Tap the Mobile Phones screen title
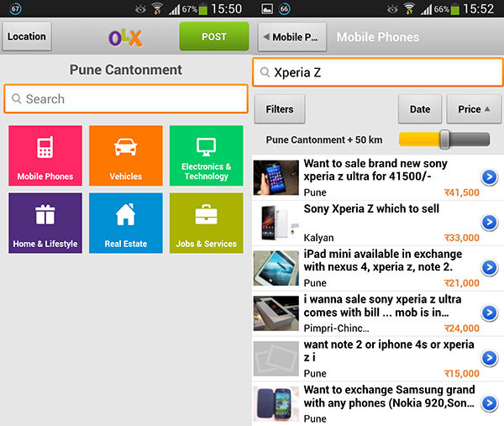504x426 pixels. click(x=378, y=37)
